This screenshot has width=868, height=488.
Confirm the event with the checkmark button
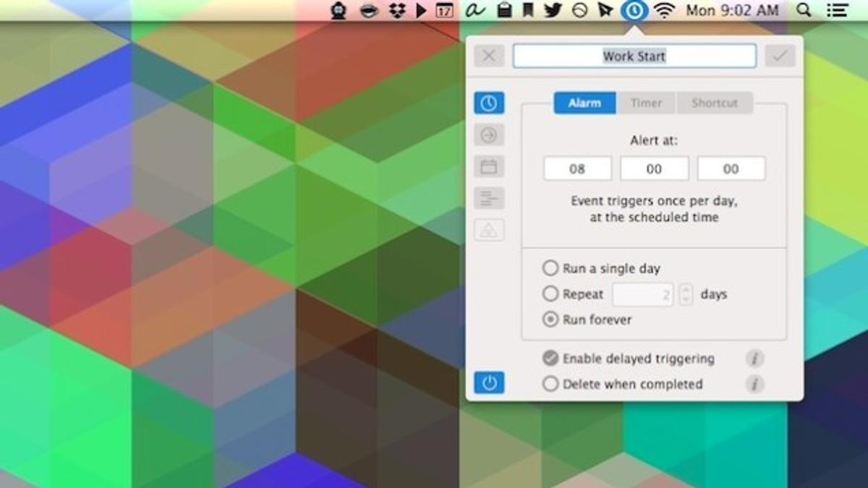780,56
